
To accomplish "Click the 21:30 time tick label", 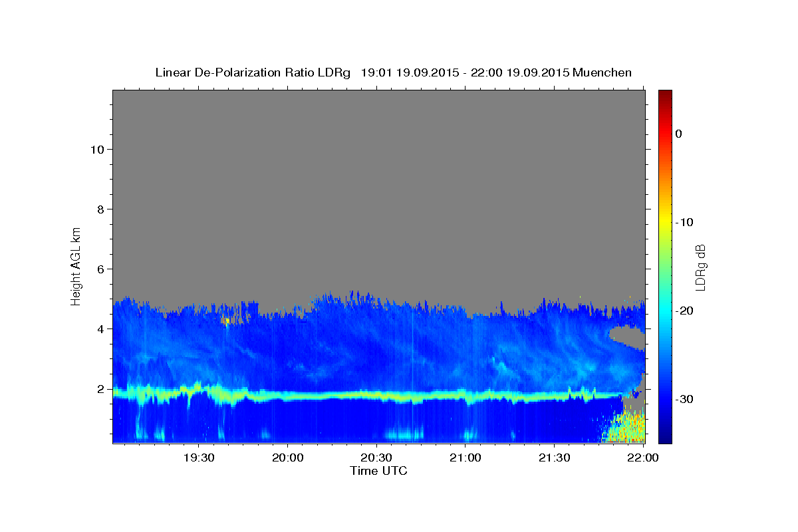I will click(x=555, y=458).
